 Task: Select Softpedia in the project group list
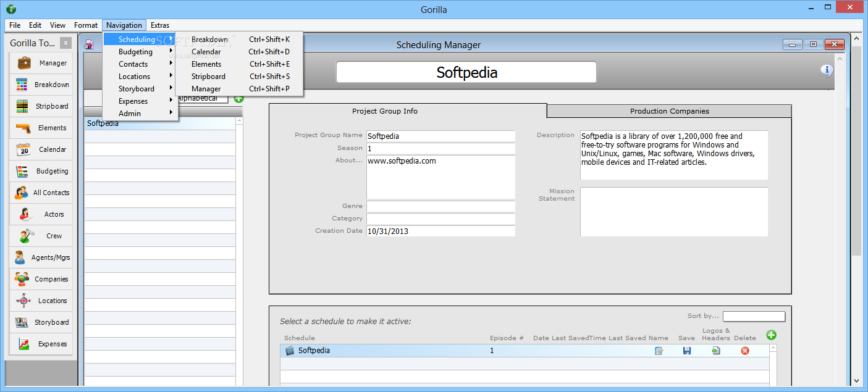[159, 123]
